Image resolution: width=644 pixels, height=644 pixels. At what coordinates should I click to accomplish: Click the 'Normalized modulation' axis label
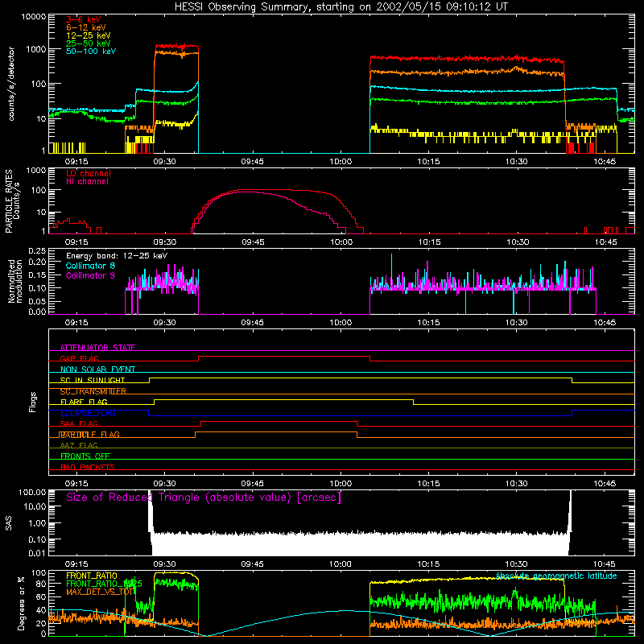point(14,281)
